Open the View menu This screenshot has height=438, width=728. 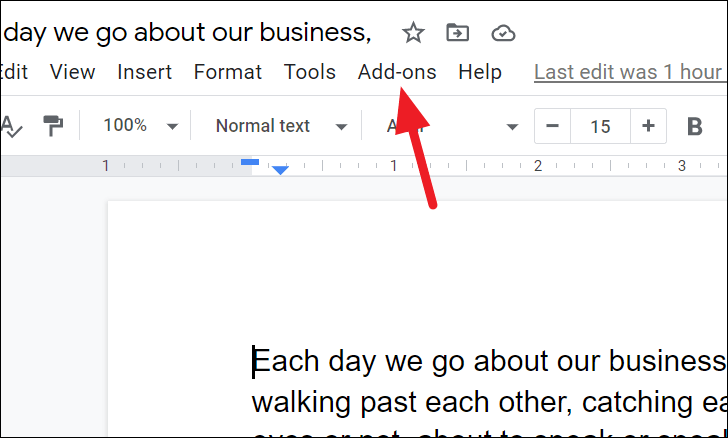[72, 72]
